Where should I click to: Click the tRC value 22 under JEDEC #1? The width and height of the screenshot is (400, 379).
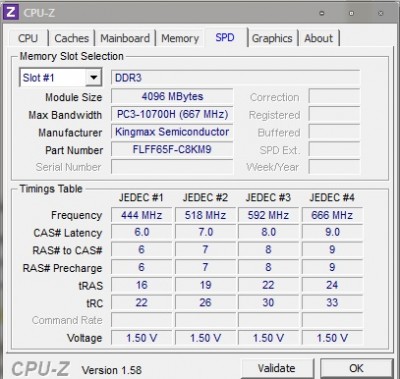[x=141, y=303]
